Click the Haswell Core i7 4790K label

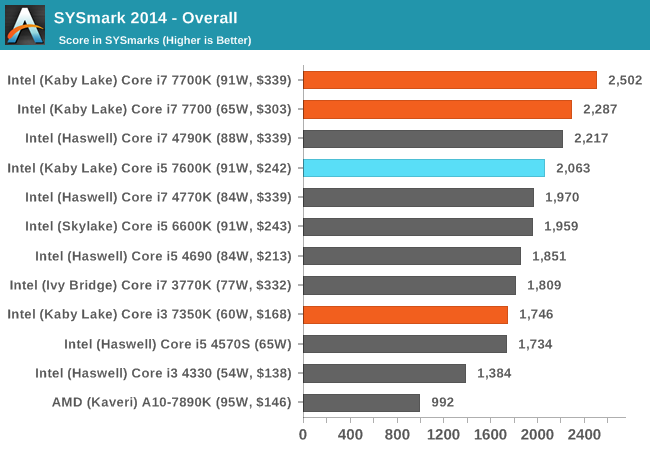158,138
